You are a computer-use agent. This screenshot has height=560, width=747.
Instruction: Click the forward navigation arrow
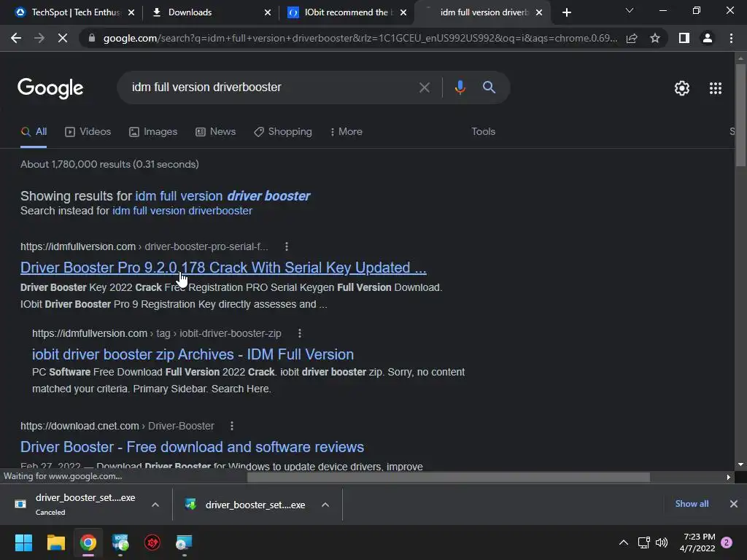point(39,38)
